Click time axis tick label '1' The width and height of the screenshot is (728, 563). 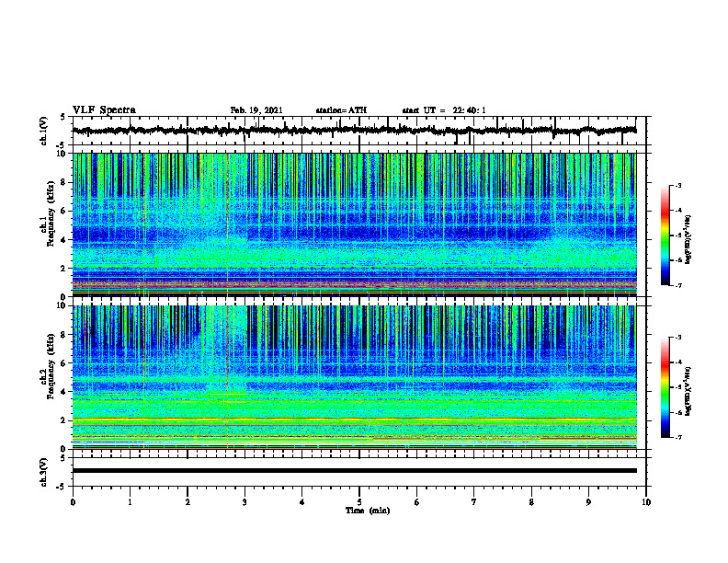[x=130, y=502]
